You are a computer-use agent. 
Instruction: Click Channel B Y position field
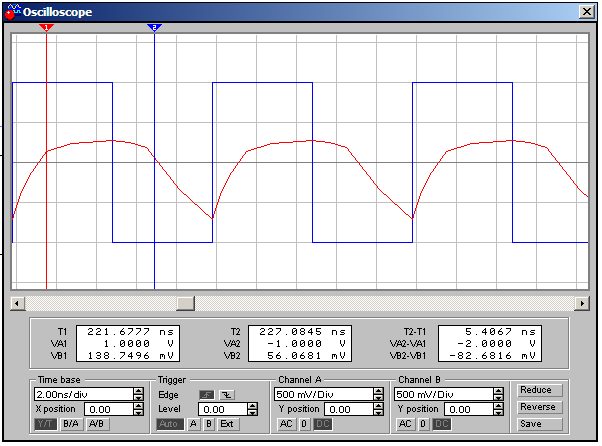[x=468, y=409]
